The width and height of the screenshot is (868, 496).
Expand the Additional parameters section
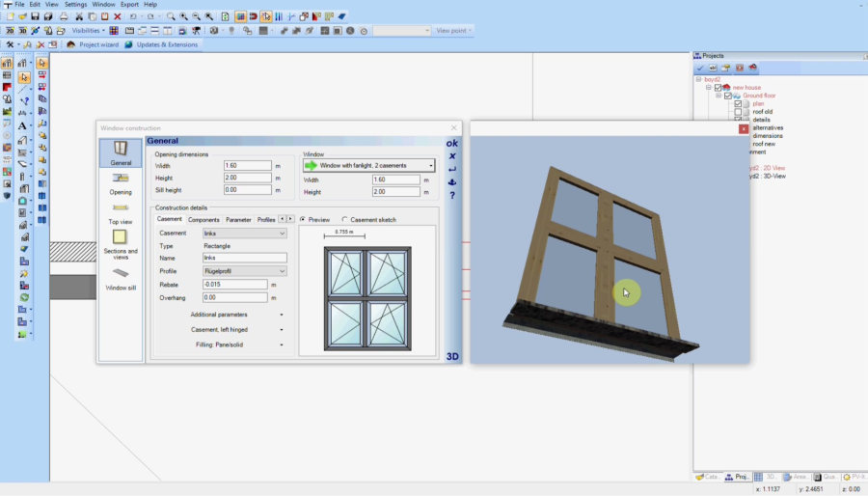pyautogui.click(x=236, y=315)
